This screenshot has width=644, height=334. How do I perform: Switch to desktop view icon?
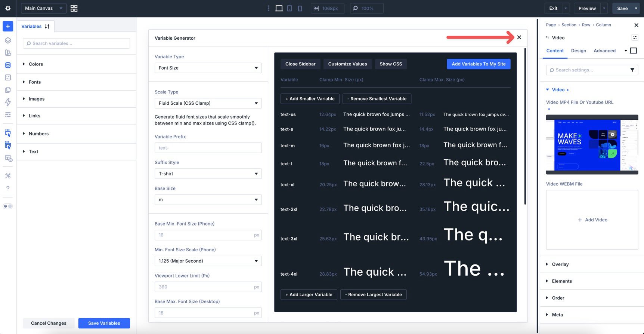point(279,8)
